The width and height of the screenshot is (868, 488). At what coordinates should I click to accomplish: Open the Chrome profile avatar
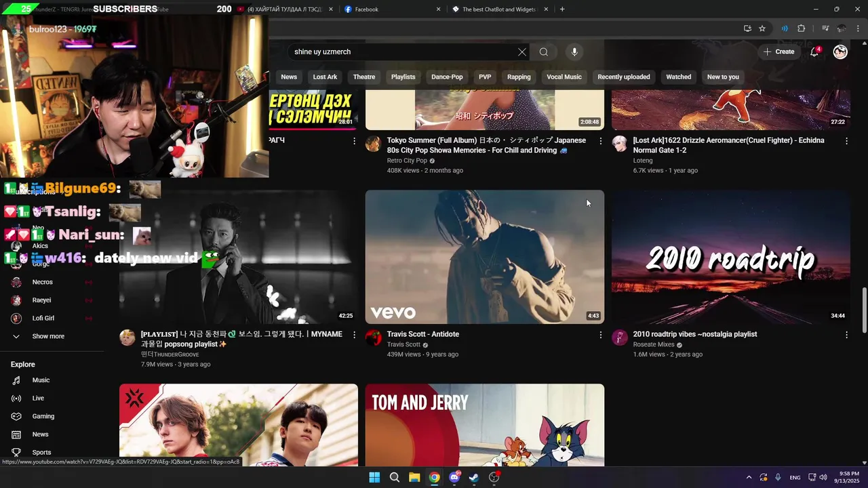pos(842,28)
